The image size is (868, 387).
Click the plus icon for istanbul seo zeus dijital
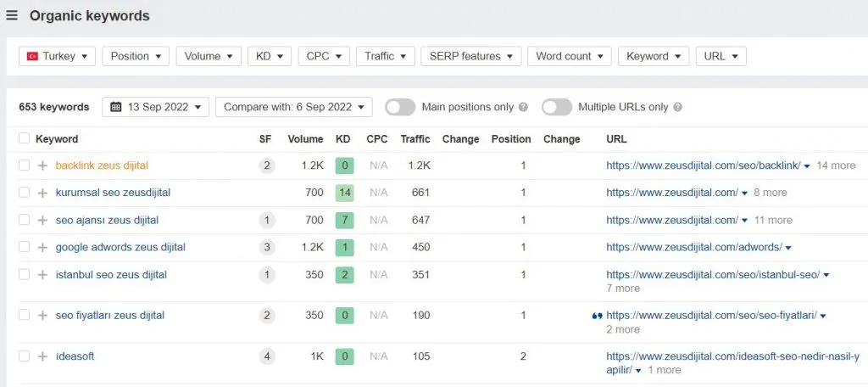click(x=42, y=274)
